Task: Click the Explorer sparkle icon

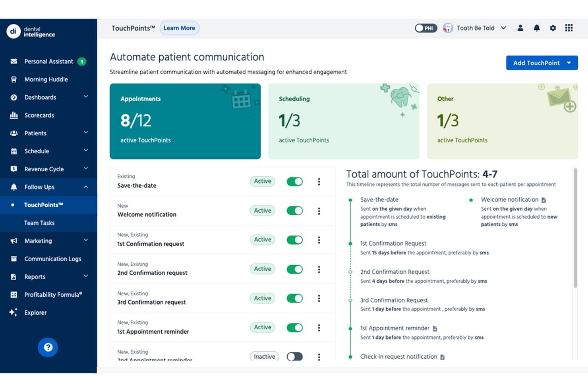Action: [x=13, y=312]
